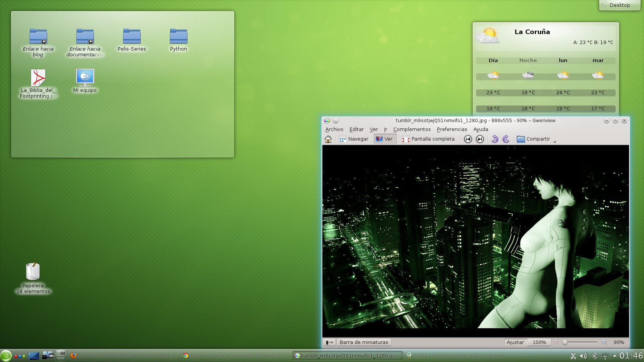Toggle 100% zoom mode
The height and width of the screenshot is (362, 644).
539,342
